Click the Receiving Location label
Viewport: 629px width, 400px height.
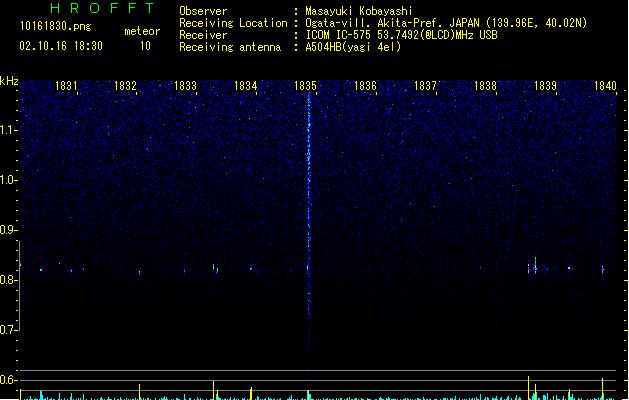(233, 23)
